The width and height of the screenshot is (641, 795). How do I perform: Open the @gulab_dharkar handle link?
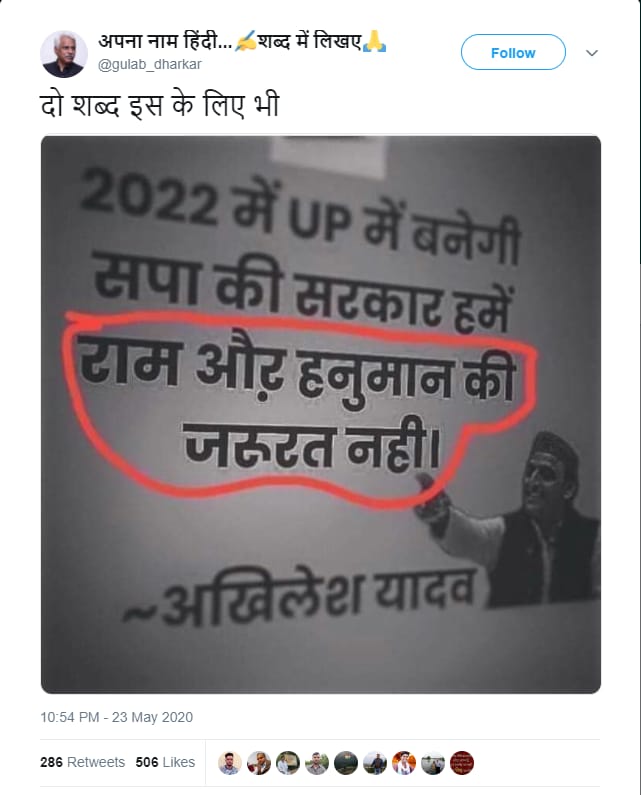[x=150, y=64]
